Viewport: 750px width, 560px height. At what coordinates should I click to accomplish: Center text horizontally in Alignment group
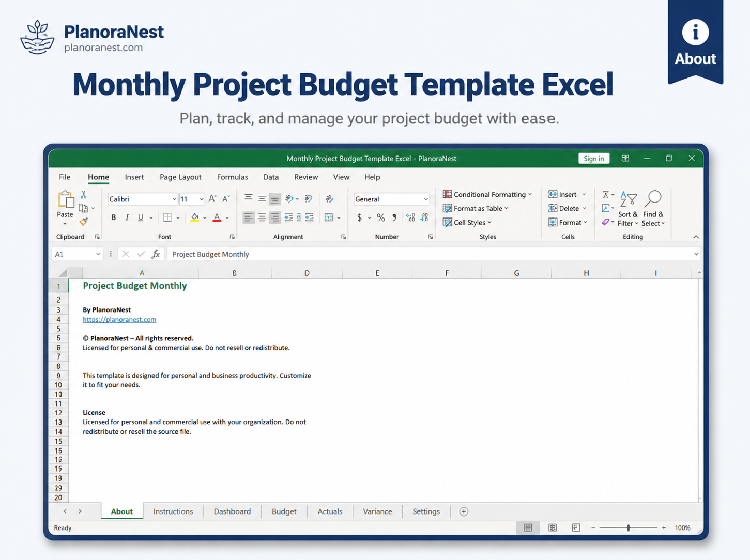click(262, 217)
